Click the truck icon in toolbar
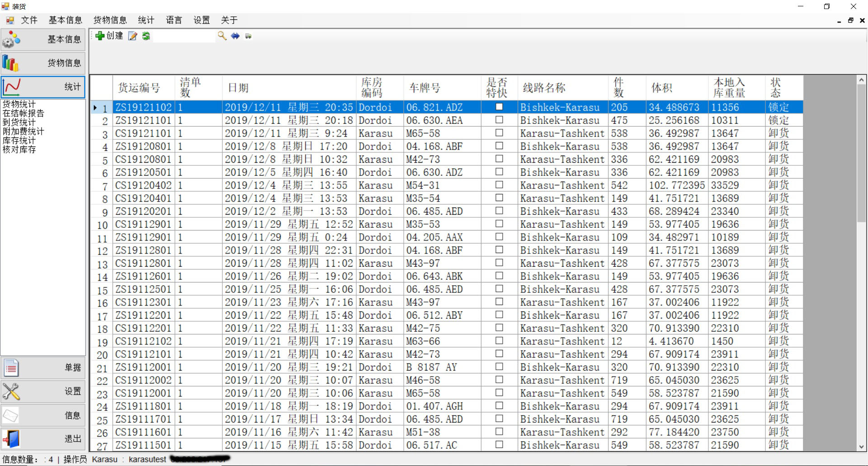The image size is (868, 466). [x=248, y=36]
